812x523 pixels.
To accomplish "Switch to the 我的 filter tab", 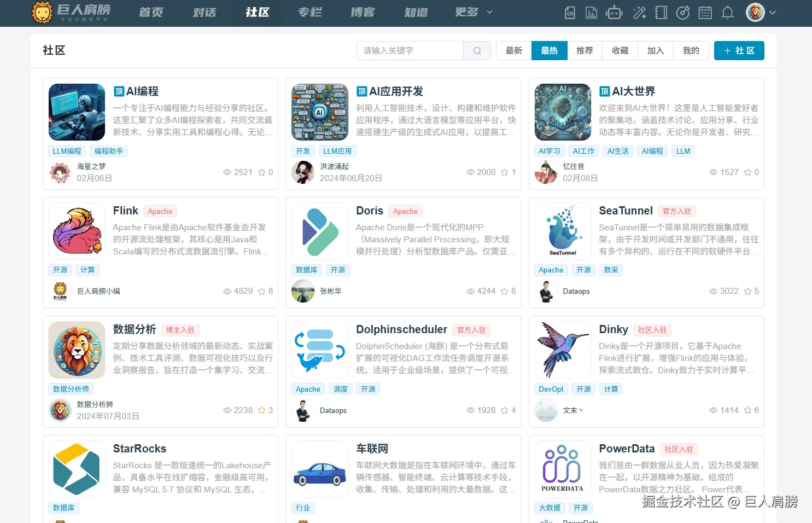I will [691, 51].
